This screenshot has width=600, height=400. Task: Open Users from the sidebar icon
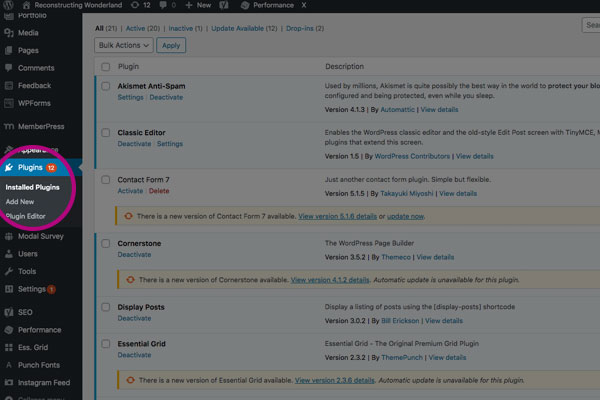8,254
